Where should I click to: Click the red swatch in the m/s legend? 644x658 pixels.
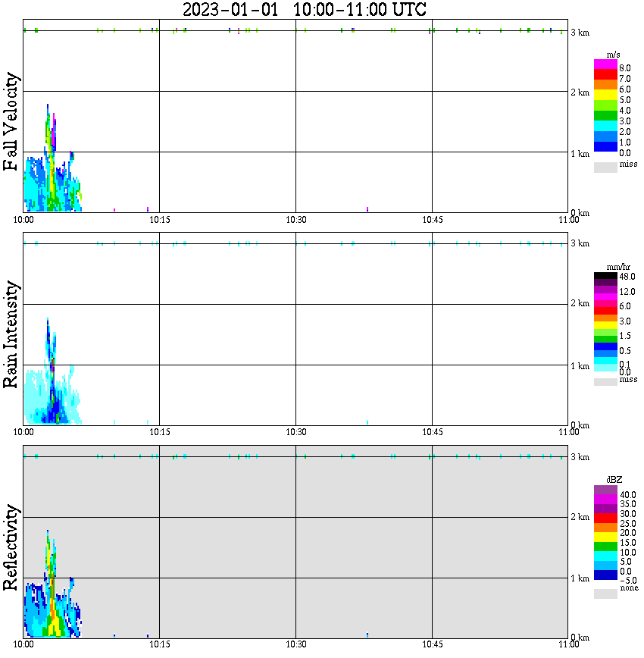coord(605,75)
